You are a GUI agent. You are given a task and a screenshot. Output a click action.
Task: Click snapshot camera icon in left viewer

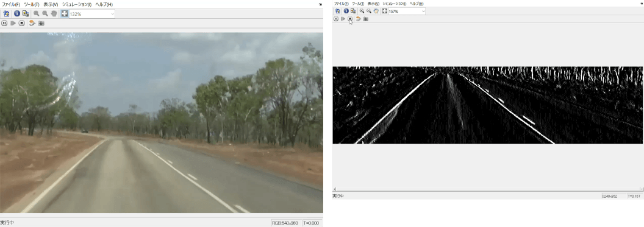tap(41, 23)
